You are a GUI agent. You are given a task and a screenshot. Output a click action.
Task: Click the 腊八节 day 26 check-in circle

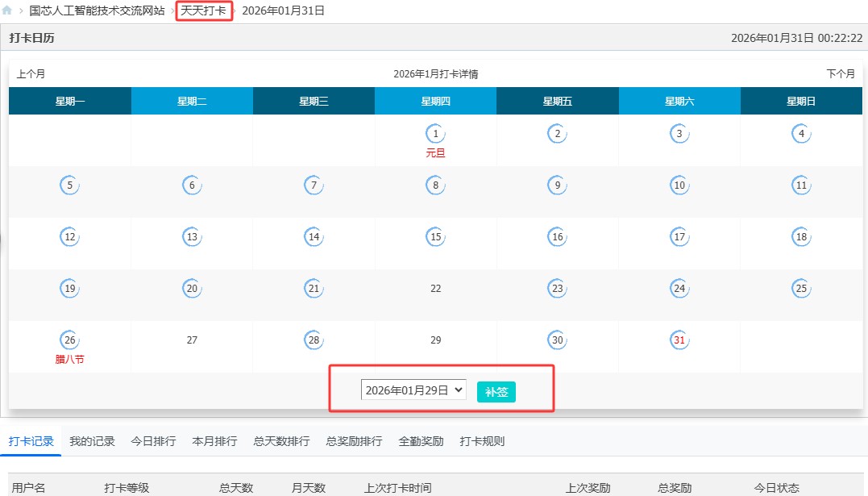pyautogui.click(x=69, y=340)
